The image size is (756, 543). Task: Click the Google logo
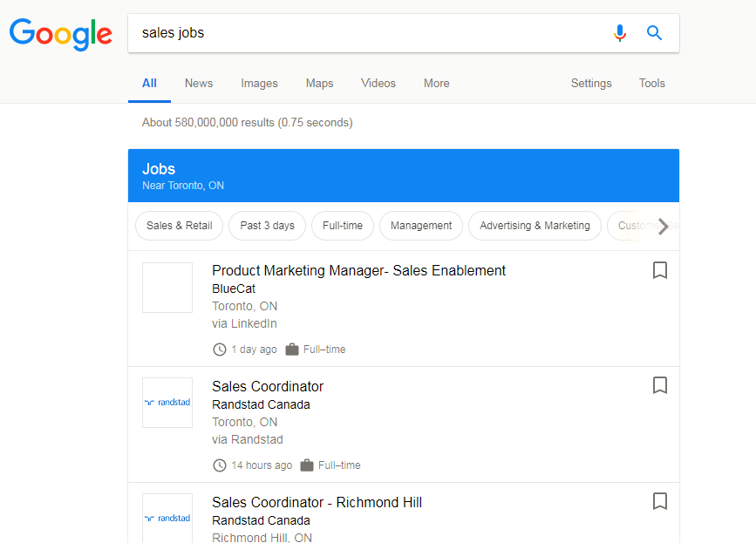[61, 34]
